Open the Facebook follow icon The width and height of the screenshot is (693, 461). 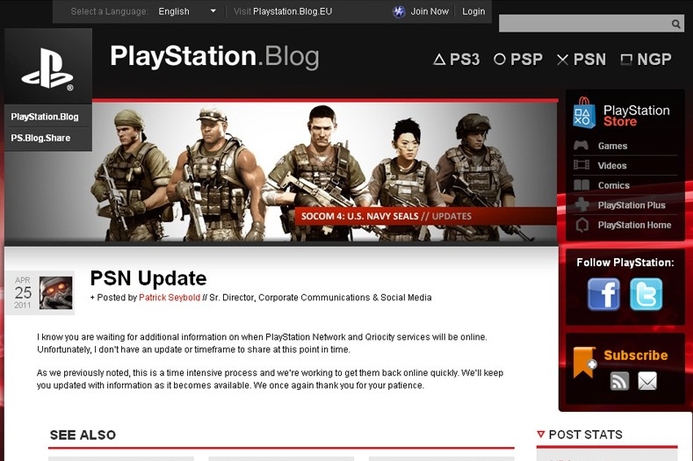click(x=604, y=294)
